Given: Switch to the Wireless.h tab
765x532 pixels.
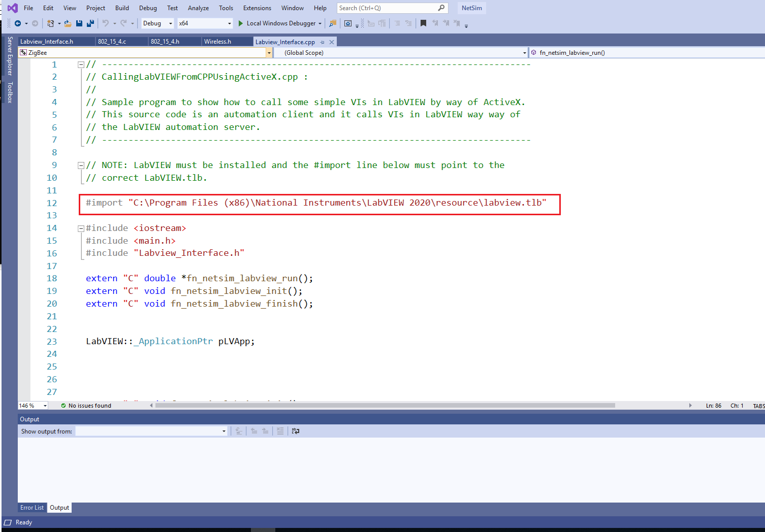Looking at the screenshot, I should [227, 42].
